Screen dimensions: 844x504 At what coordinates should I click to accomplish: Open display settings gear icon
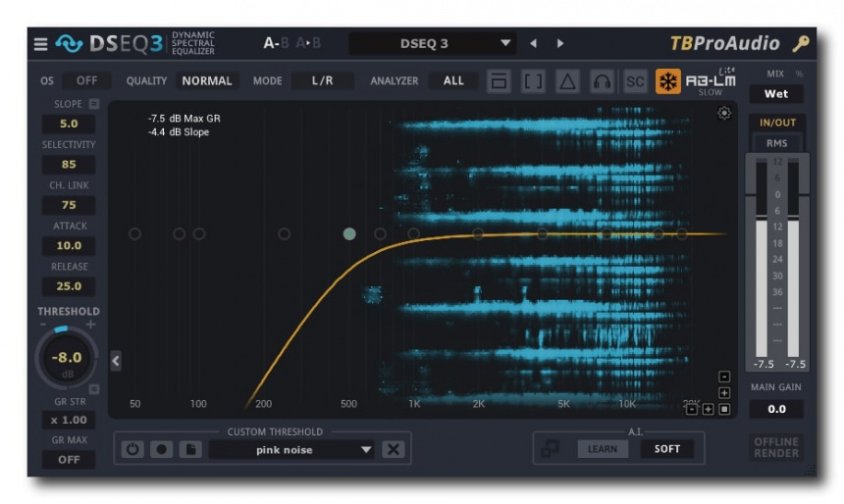click(724, 113)
